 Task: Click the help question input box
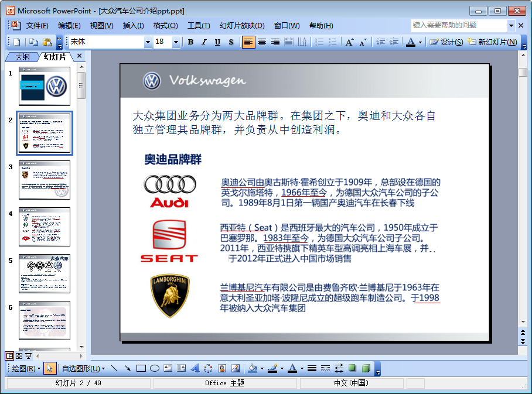click(x=459, y=25)
